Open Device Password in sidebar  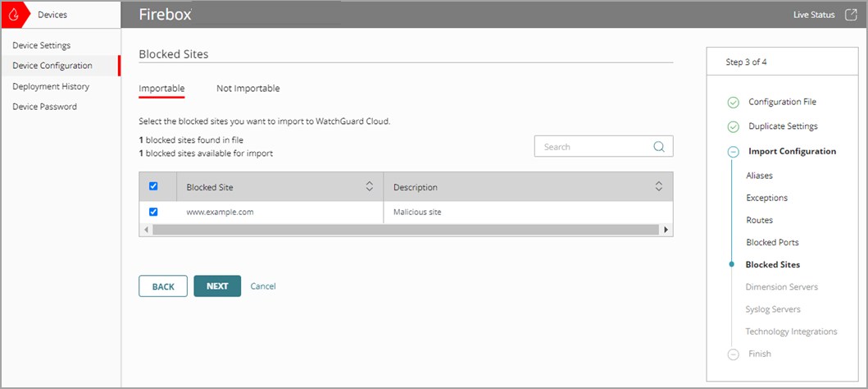pos(45,107)
